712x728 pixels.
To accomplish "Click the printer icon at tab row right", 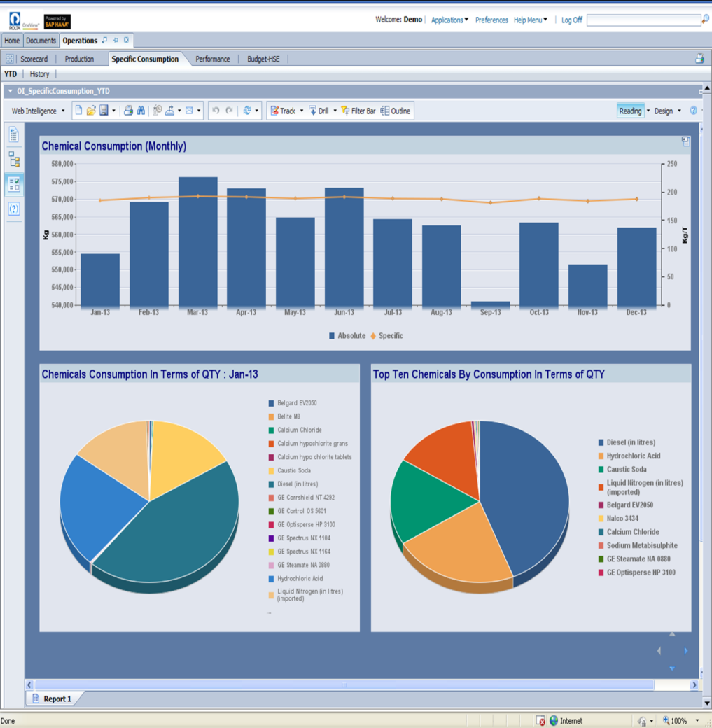I will coord(699,59).
